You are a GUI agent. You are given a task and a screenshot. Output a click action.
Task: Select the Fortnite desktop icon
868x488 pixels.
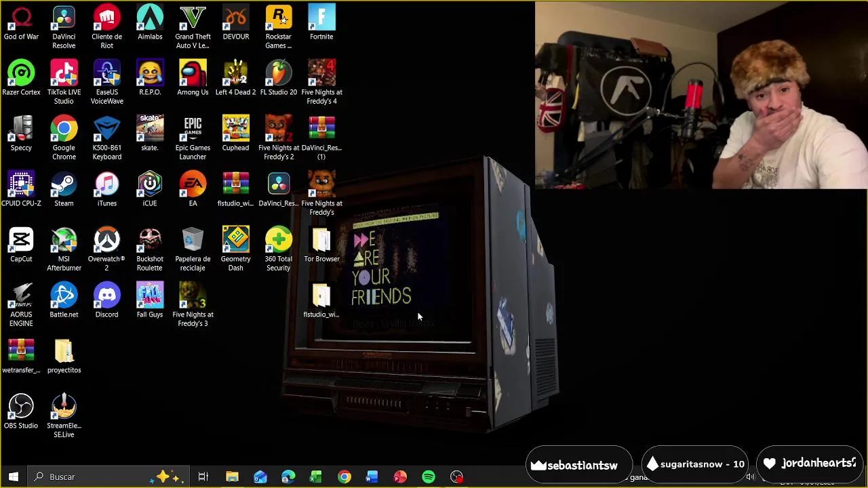coord(321,24)
